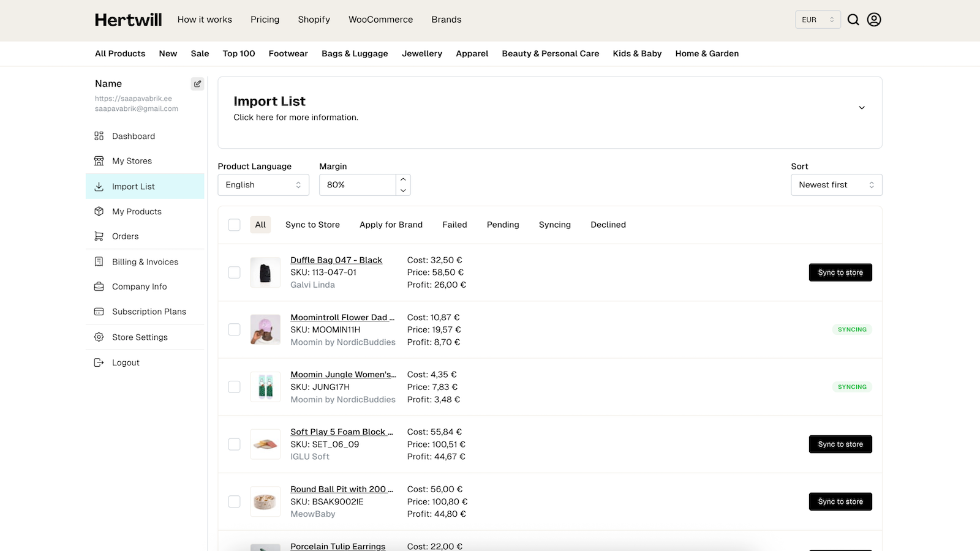
Task: Increase margin with the up arrow
Action: tap(403, 179)
